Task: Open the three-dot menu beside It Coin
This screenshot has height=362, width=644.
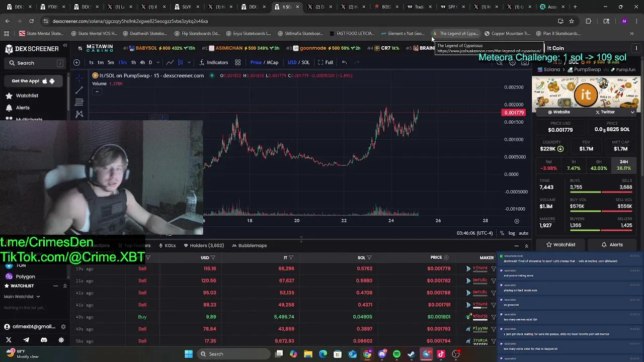Action: click(x=636, y=48)
